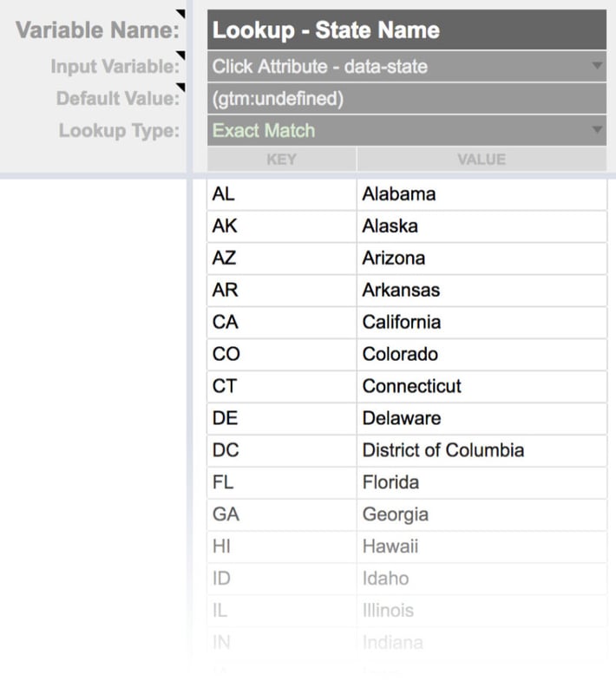Sort by the KEY column header
The height and width of the screenshot is (694, 616).
pos(282,159)
